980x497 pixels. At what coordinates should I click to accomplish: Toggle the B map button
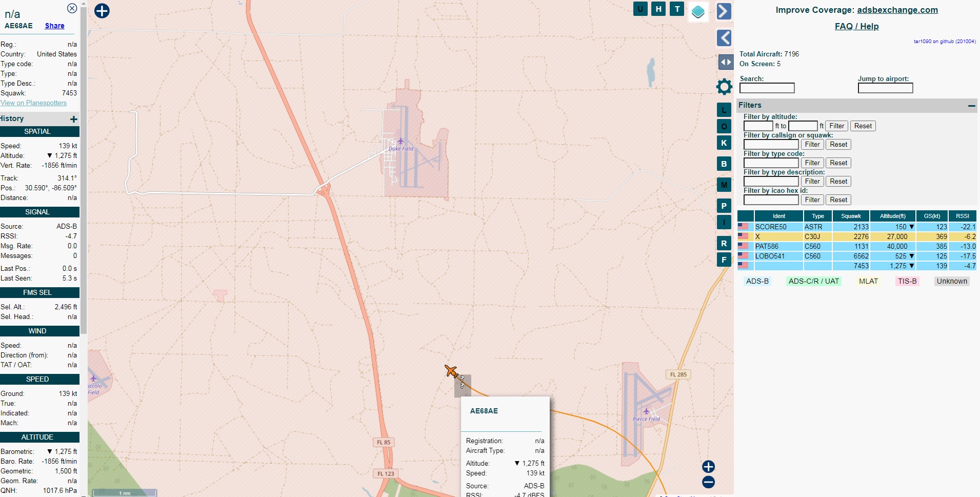pyautogui.click(x=724, y=164)
